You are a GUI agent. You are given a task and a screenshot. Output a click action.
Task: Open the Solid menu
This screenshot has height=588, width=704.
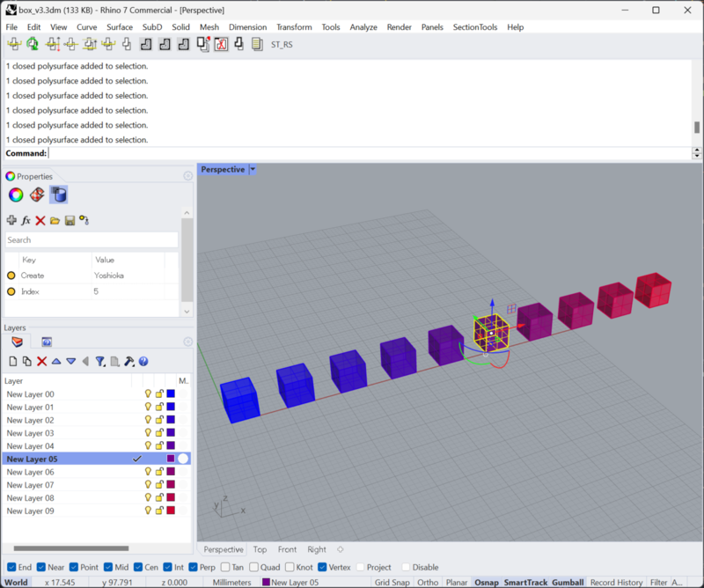(181, 27)
